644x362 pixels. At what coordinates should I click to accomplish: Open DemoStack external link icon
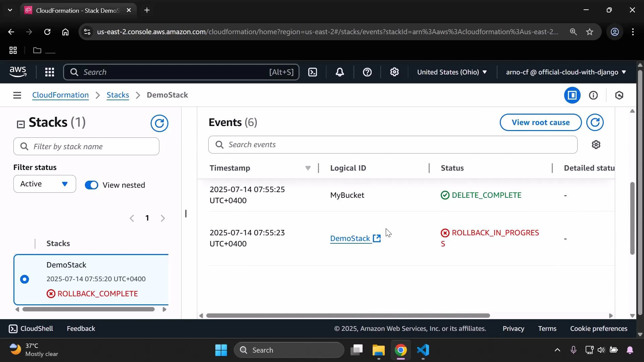pyautogui.click(x=377, y=238)
